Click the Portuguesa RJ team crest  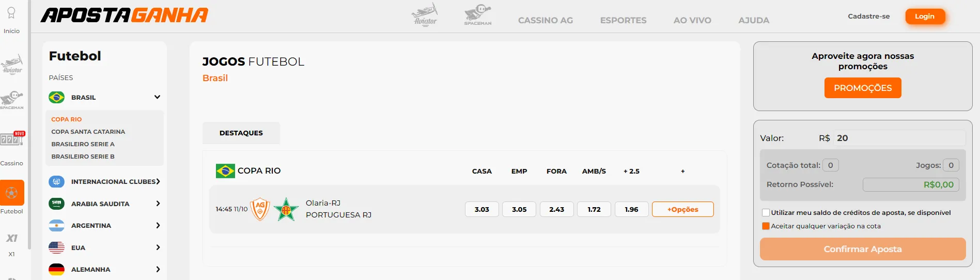(x=286, y=209)
